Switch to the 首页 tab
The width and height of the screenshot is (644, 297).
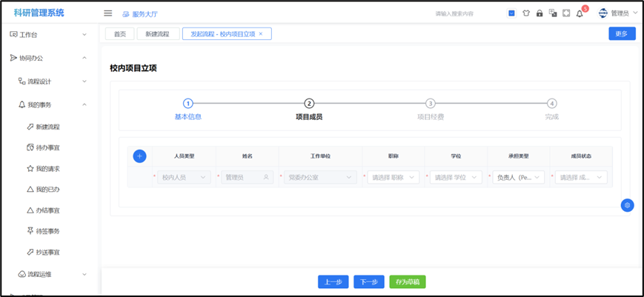click(119, 34)
